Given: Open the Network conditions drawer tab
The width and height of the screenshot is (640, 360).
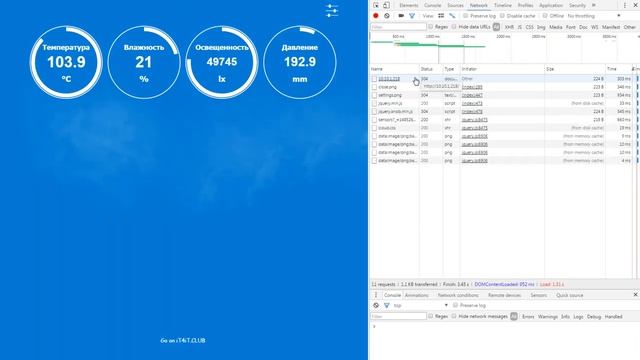Looking at the screenshot, I should pyautogui.click(x=458, y=295).
